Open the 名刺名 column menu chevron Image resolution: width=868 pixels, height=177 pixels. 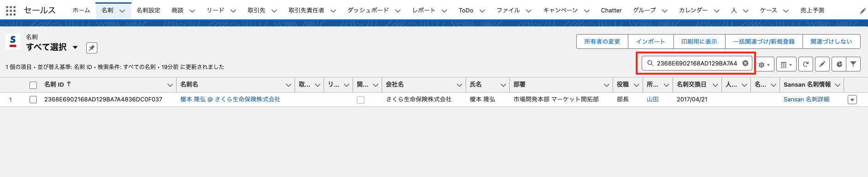click(289, 85)
